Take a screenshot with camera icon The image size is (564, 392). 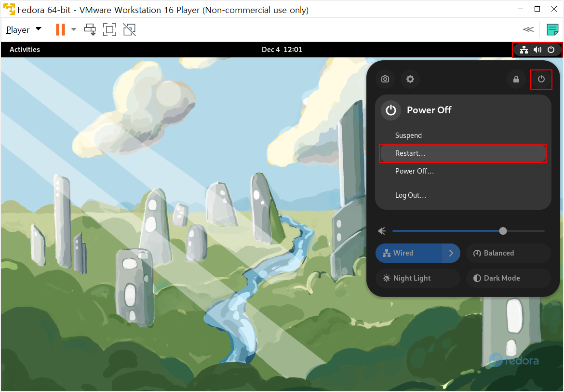(x=385, y=79)
